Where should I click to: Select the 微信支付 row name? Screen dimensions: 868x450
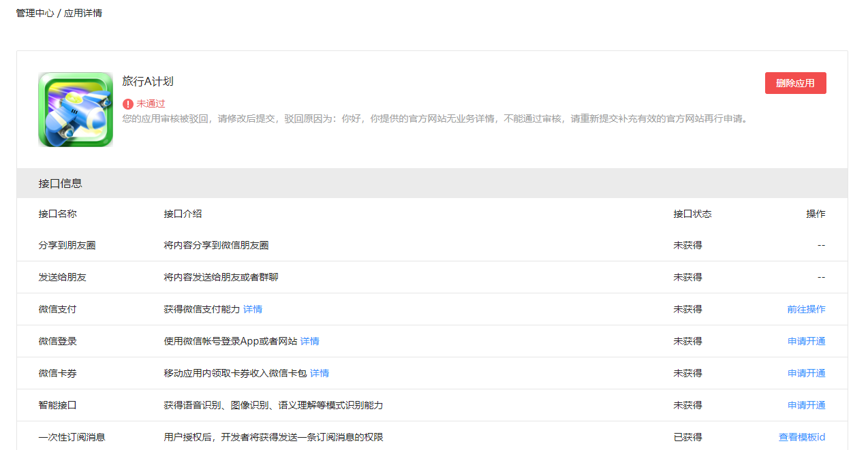(58, 309)
